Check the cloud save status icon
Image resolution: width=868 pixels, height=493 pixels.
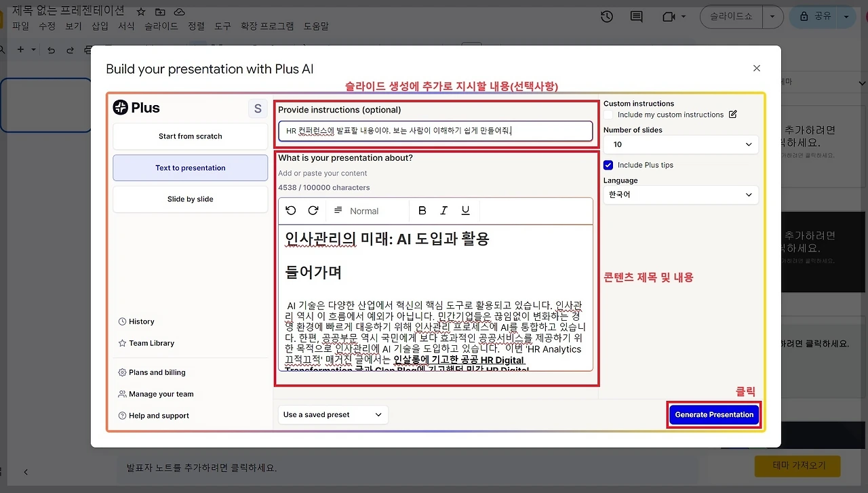click(x=179, y=12)
